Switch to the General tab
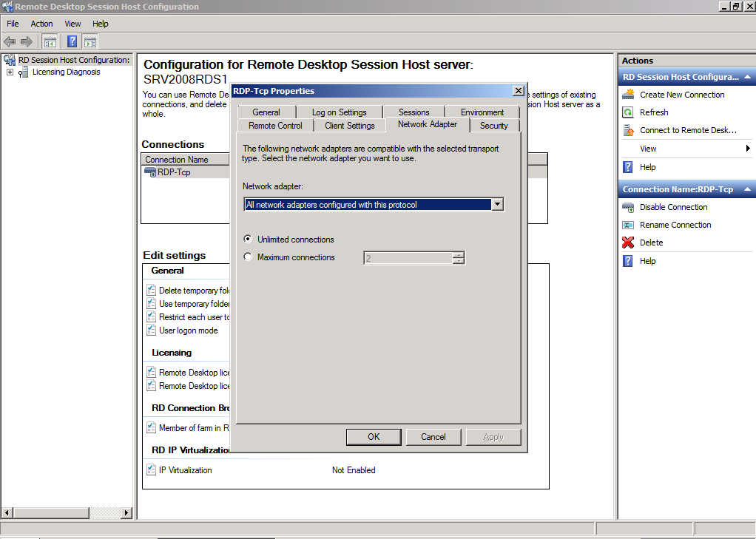 (x=266, y=112)
